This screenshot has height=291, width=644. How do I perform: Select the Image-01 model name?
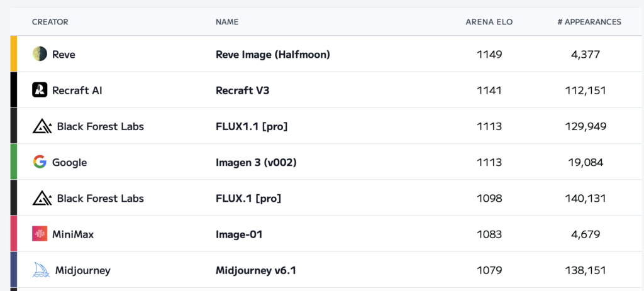pos(238,234)
